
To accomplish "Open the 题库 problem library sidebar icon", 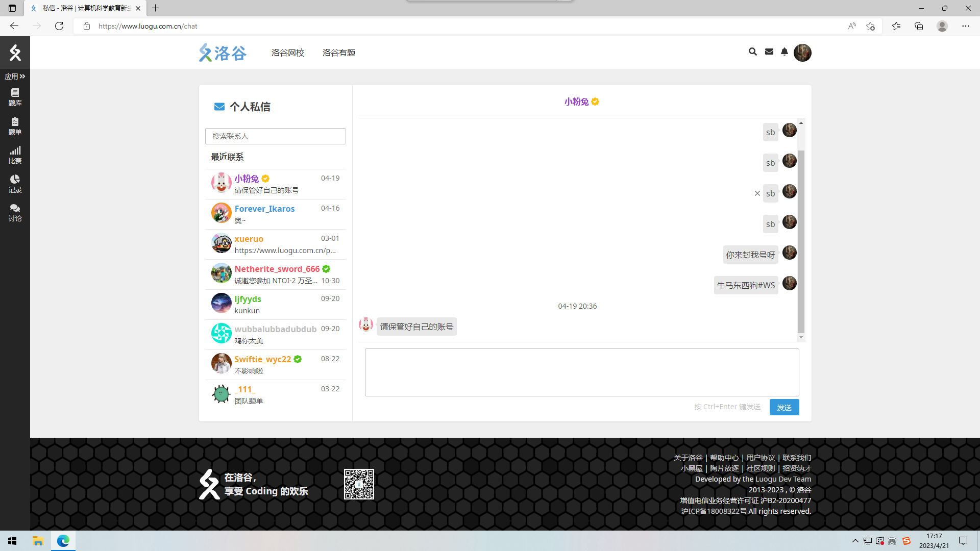I will (x=15, y=97).
